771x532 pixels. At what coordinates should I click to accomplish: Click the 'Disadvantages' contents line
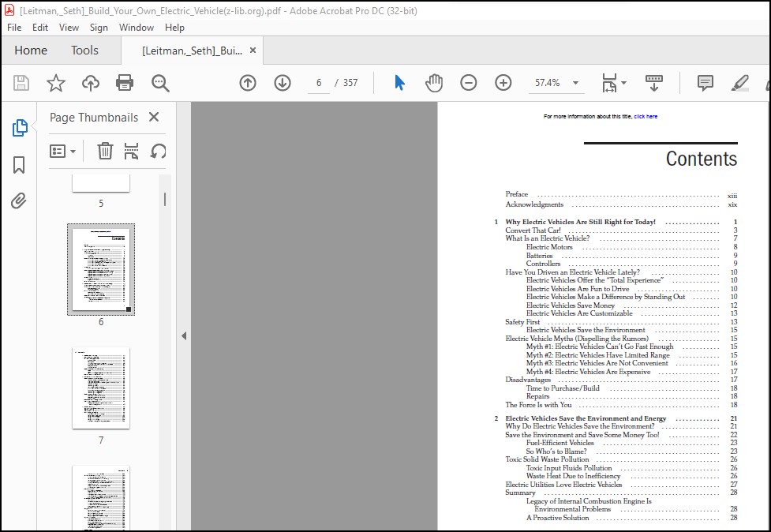tap(528, 380)
